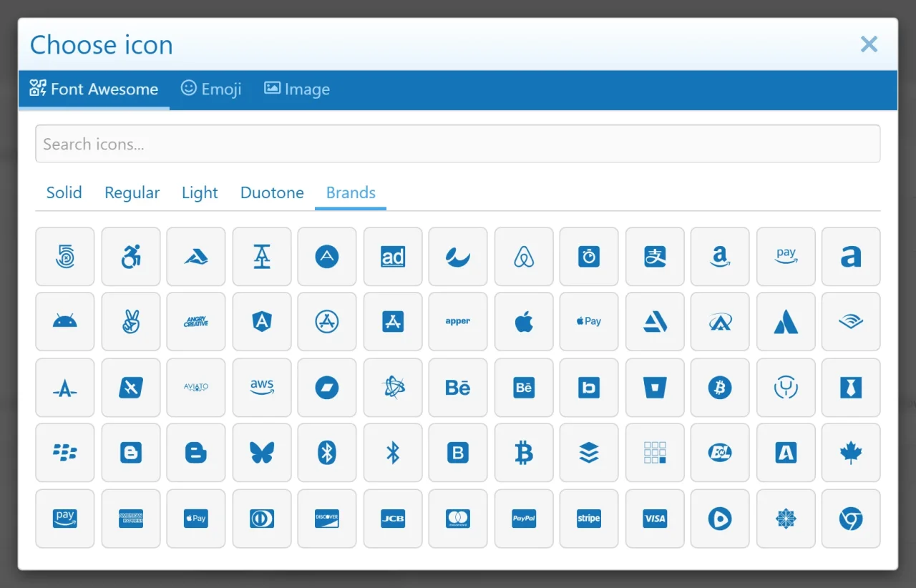Select the Black Tie icon
Viewport: 916px width, 588px height.
(x=850, y=387)
